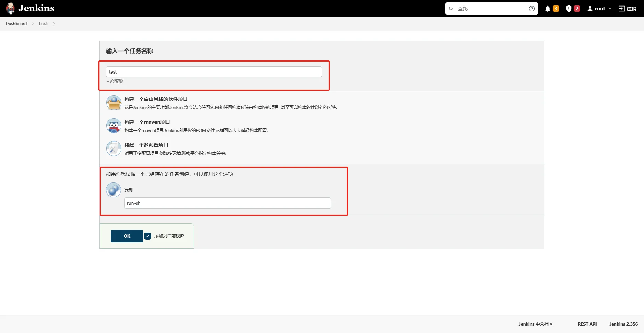Focus the task name field containing test
This screenshot has width=644, height=333.
coord(214,72)
